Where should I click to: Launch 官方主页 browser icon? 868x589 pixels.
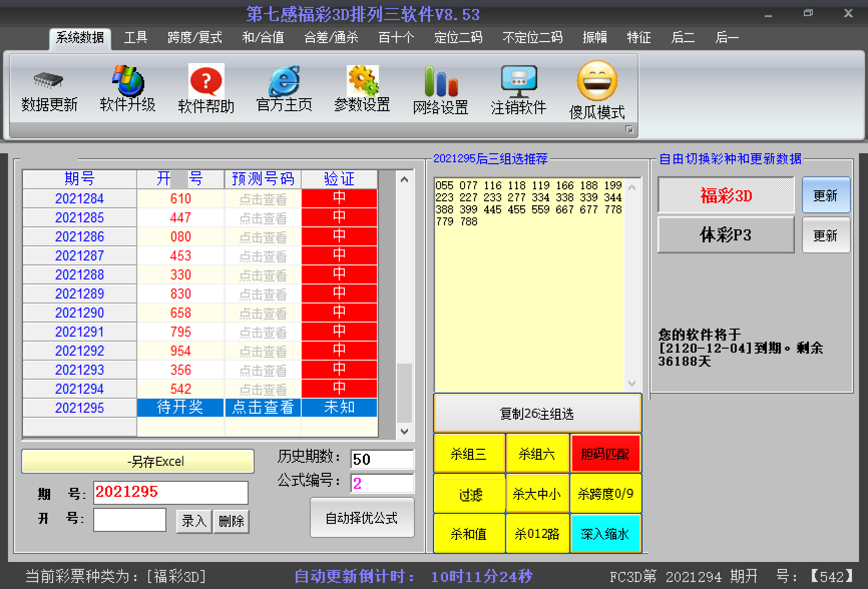[284, 81]
